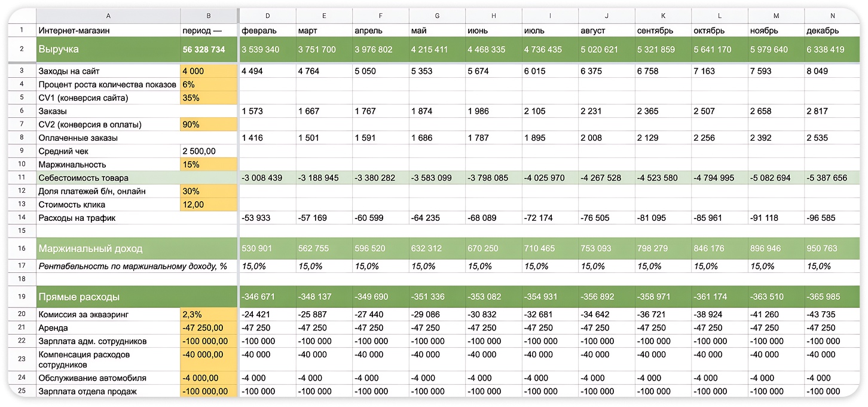Click the 'Интернет-магазин' cell
This screenshot has height=407, width=868.
pyautogui.click(x=108, y=31)
